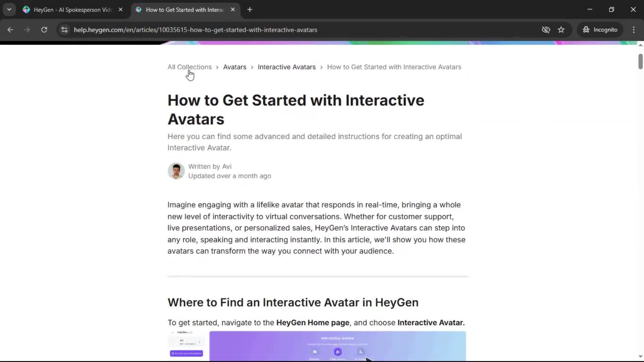
Task: Open Interactive Avatars breadcrumb link
Action: click(286, 67)
